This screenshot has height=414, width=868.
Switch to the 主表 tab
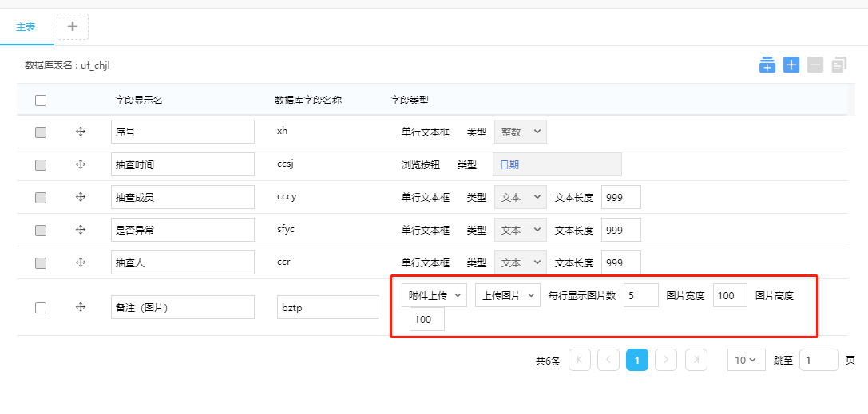[x=26, y=26]
